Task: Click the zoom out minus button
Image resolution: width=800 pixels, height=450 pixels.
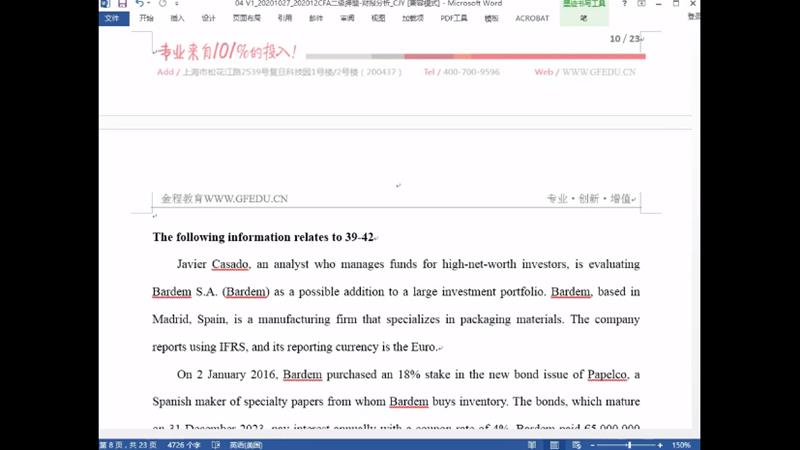Action: pyautogui.click(x=592, y=445)
